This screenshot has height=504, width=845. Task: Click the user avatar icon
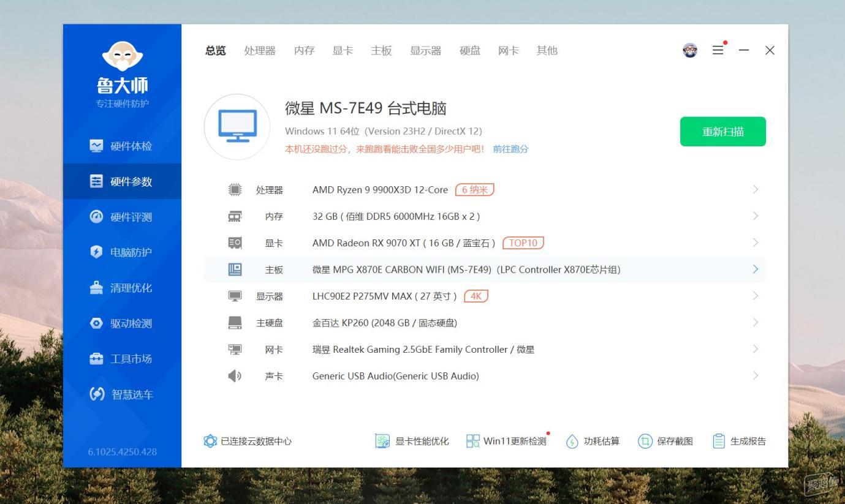[690, 51]
